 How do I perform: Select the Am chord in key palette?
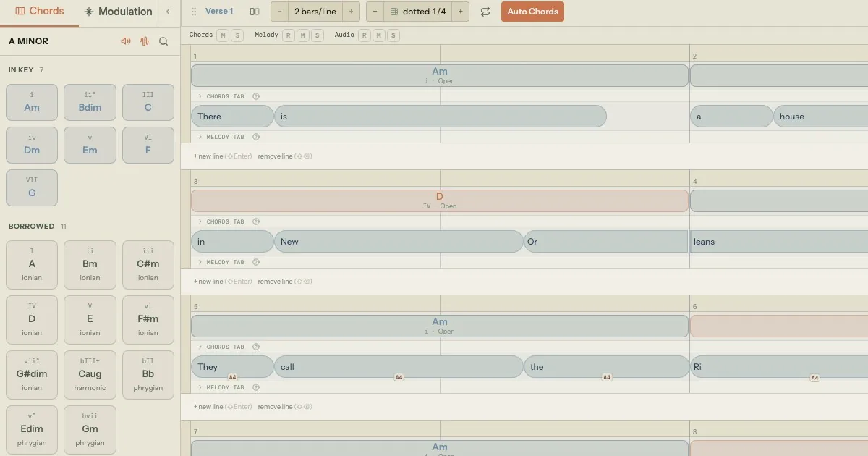click(x=32, y=102)
